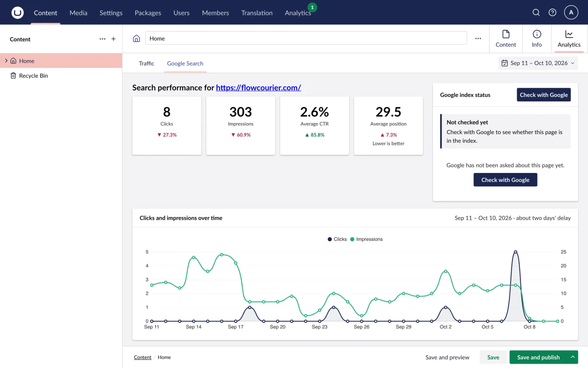588x368 pixels.
Task: Click the calendar icon in date range
Action: coord(505,63)
